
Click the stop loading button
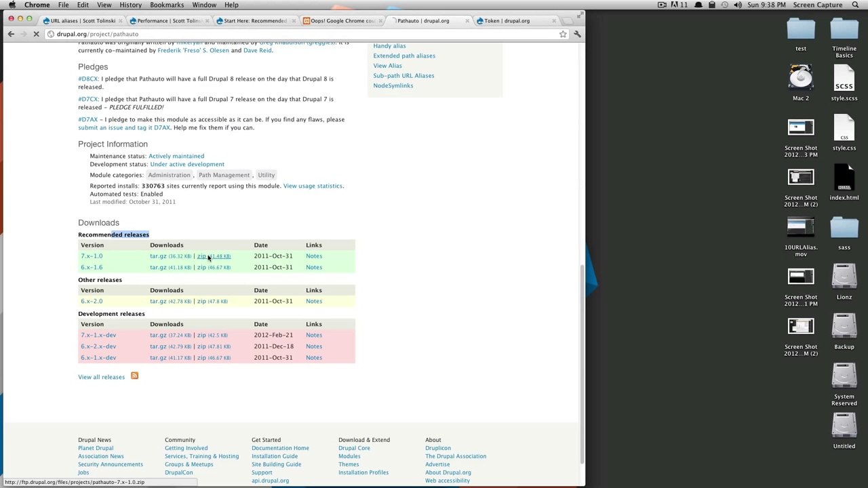37,34
